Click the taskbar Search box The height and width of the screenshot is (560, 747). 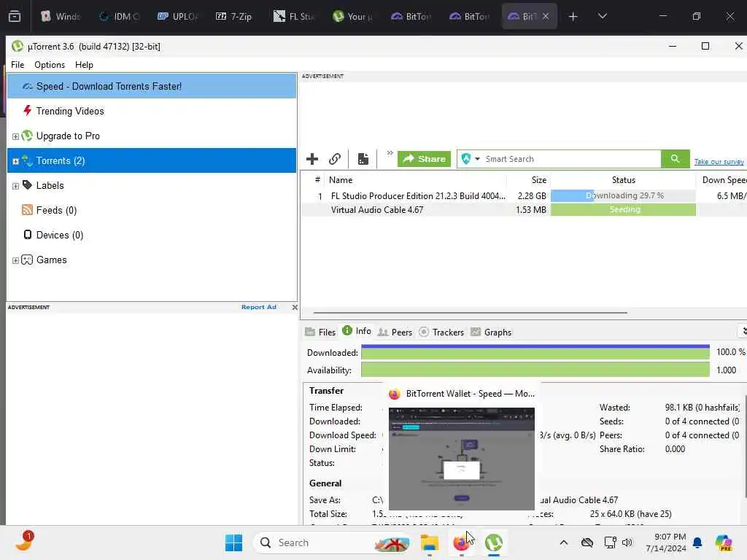tap(333, 542)
